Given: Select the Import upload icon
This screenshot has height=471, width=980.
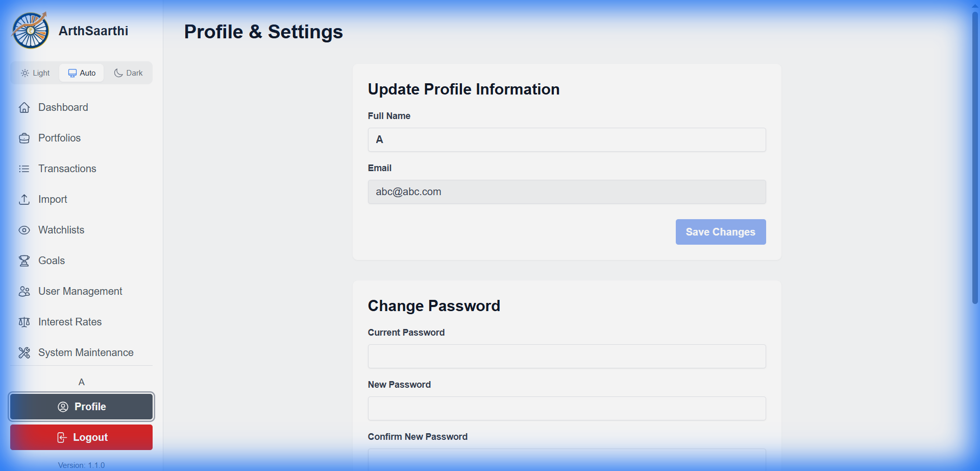Looking at the screenshot, I should [x=24, y=199].
